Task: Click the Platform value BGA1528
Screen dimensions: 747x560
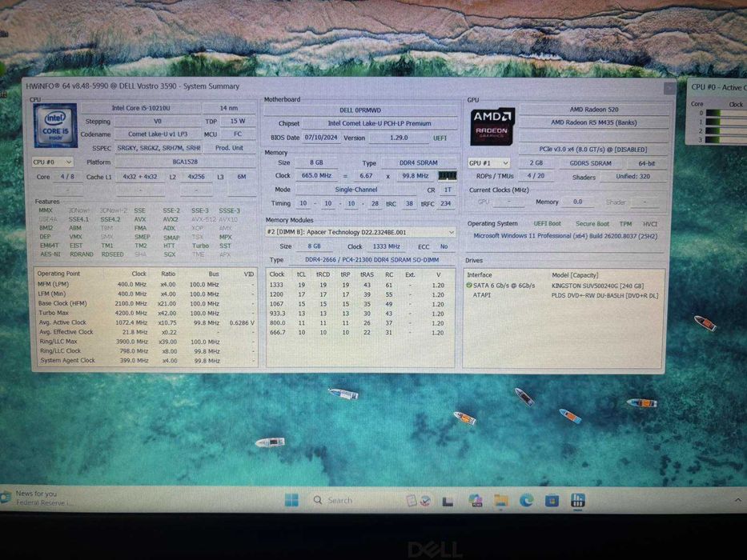Action: click(185, 162)
